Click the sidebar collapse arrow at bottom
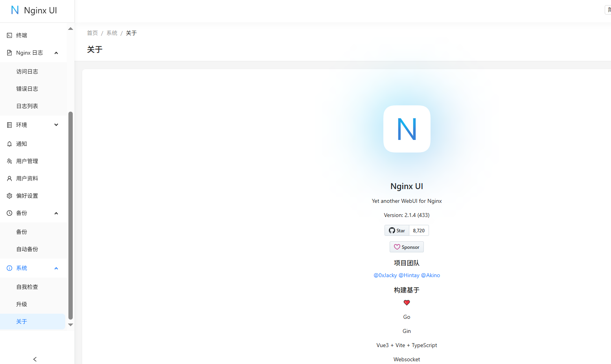This screenshot has width=611, height=364. [35, 359]
